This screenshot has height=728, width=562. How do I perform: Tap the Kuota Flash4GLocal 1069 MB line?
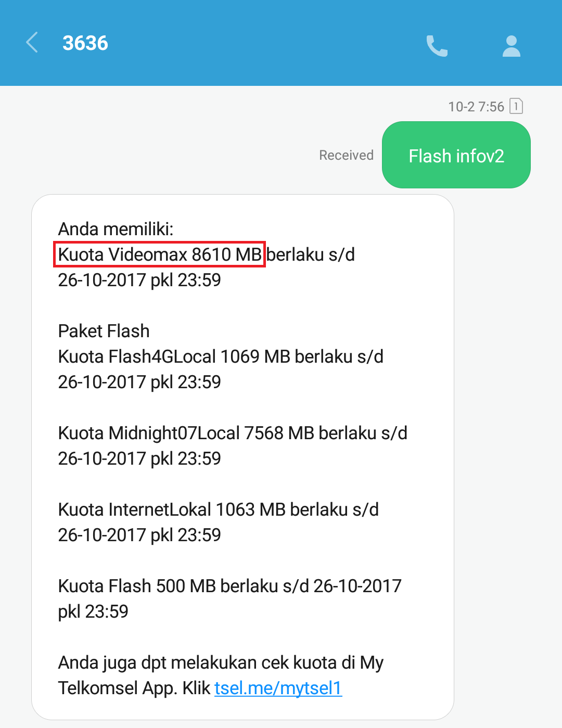[221, 356]
